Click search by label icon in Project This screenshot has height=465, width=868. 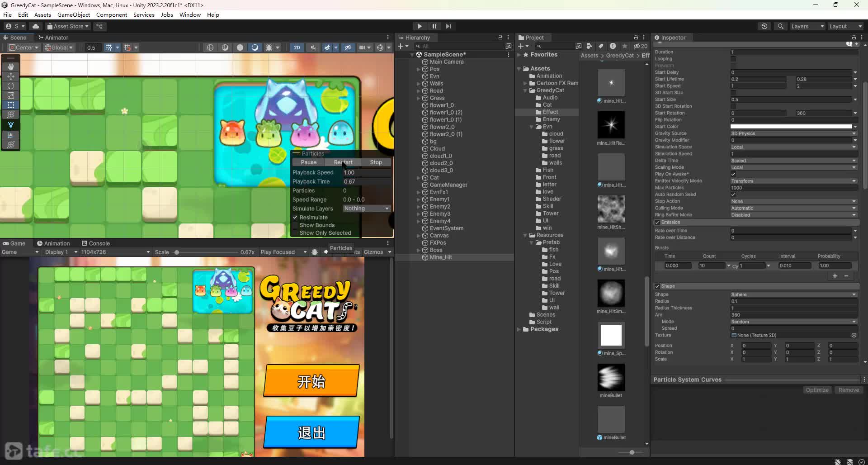point(601,46)
